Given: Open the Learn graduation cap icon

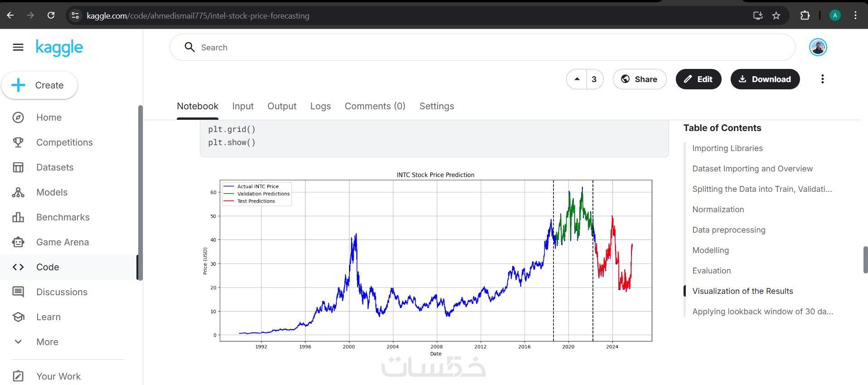Looking at the screenshot, I should pos(18,317).
